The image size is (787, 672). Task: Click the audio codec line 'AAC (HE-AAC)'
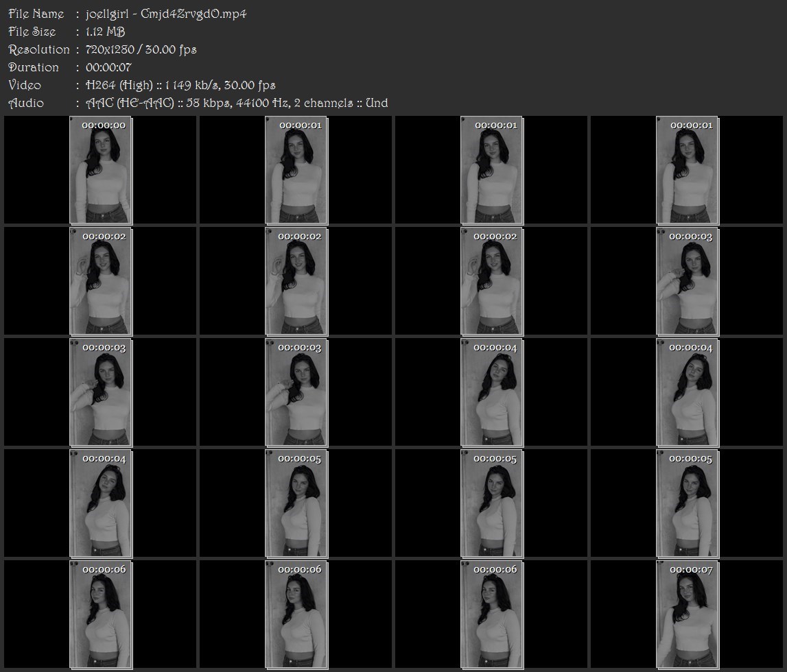click(130, 104)
